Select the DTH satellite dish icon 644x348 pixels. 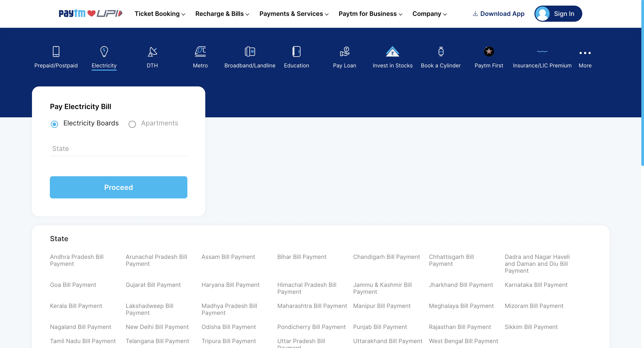[x=152, y=51]
